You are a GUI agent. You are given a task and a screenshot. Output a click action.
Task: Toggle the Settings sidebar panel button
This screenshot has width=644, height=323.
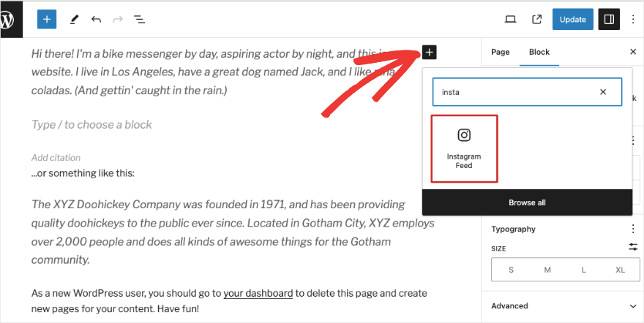[x=609, y=20]
